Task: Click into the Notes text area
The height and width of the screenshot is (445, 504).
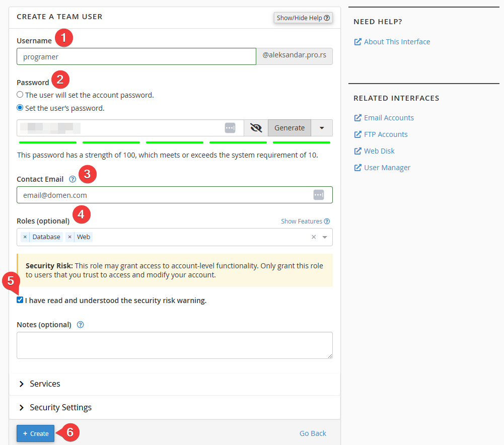Action: tap(174, 345)
